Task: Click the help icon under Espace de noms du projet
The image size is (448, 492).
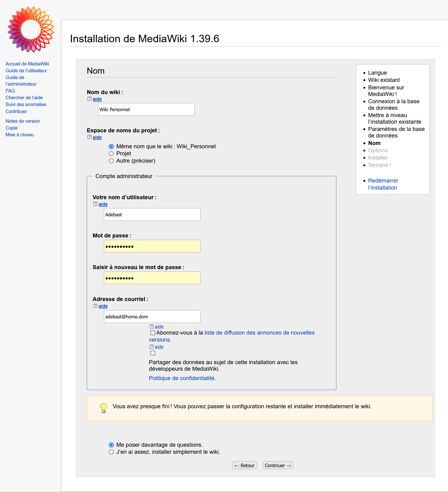Action: [89, 137]
